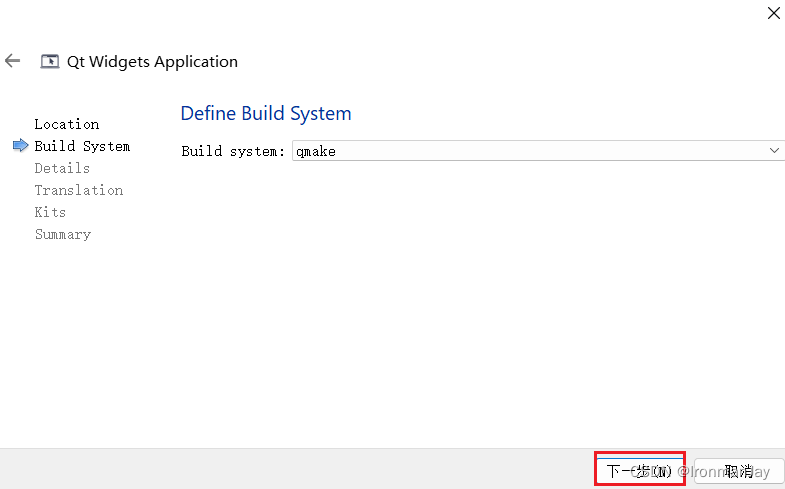Click the Qt Widgets Application title text
Screen dimensions: 785x489
coord(152,62)
